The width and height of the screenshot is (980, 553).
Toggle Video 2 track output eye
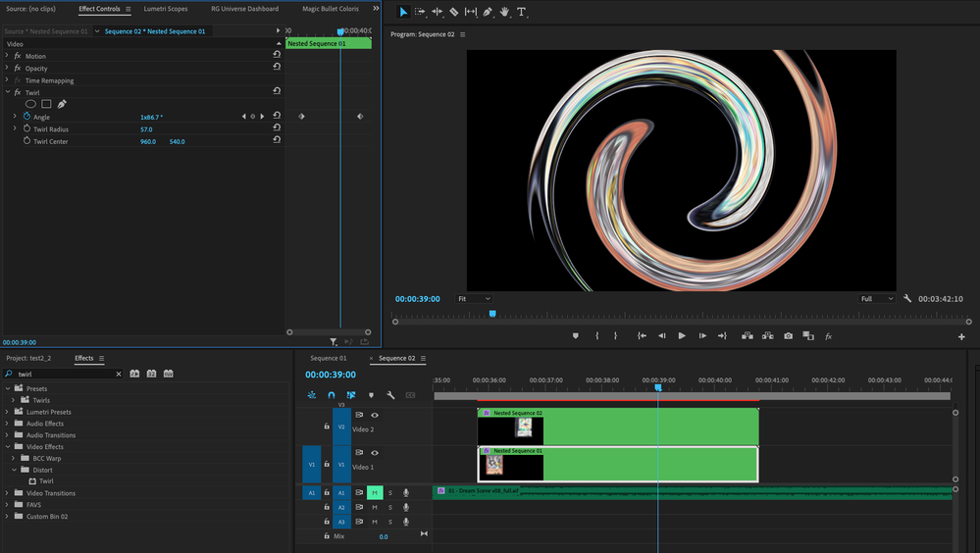click(374, 415)
